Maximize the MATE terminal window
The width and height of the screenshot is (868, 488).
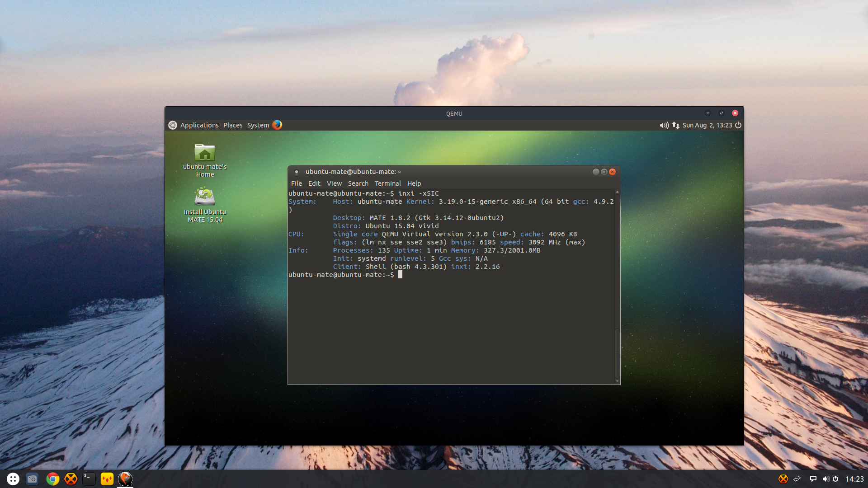pyautogui.click(x=604, y=172)
